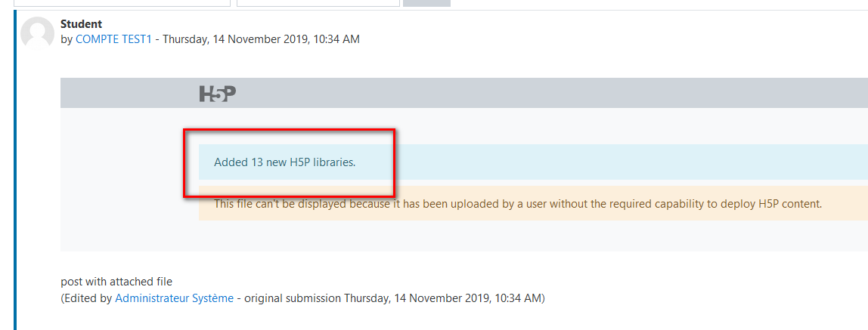
Task: Select the 'Student' post title
Action: click(82, 24)
